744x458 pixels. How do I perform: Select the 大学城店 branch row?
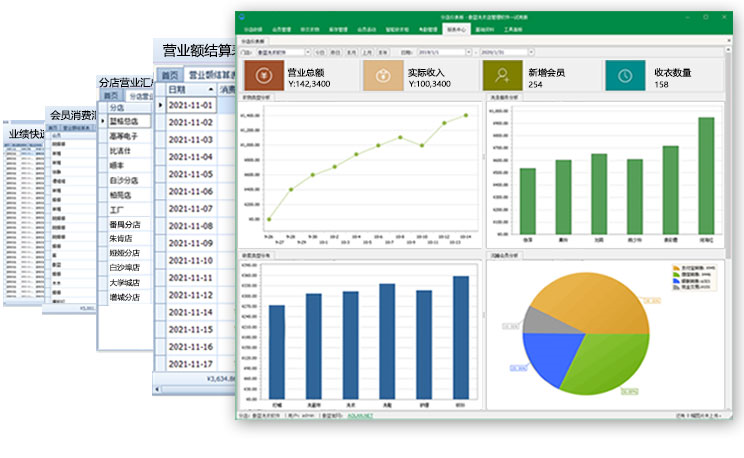point(124,283)
